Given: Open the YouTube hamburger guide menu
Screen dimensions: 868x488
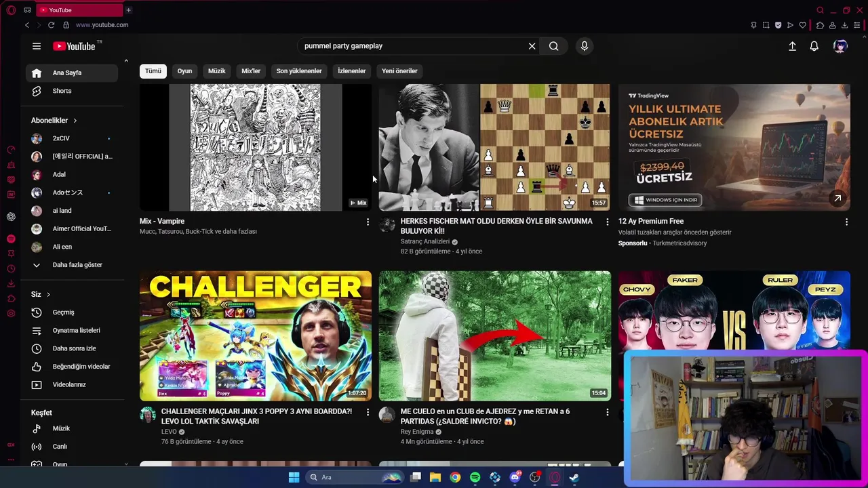Looking at the screenshot, I should [37, 46].
